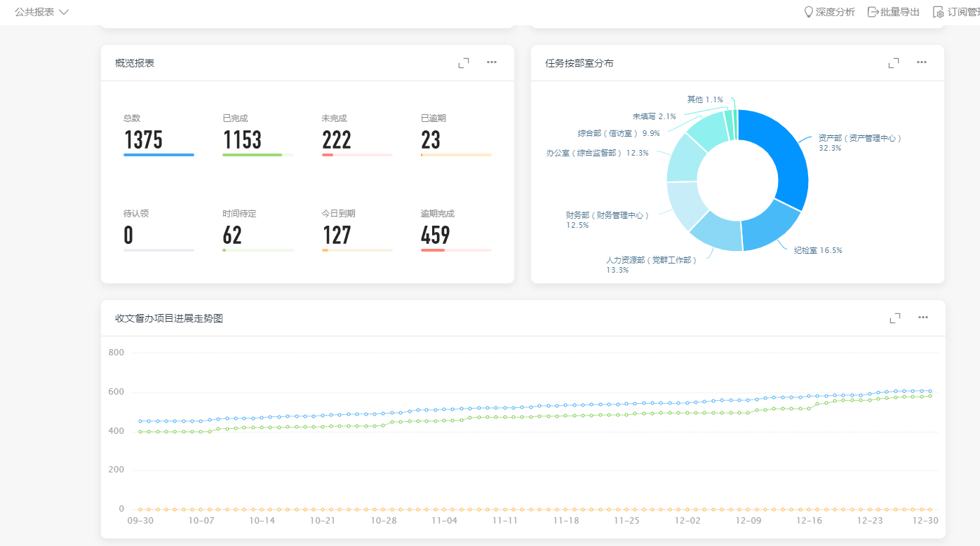The width and height of the screenshot is (980, 546).
Task: Click the 12-16 date on the x-axis
Action: tap(809, 521)
